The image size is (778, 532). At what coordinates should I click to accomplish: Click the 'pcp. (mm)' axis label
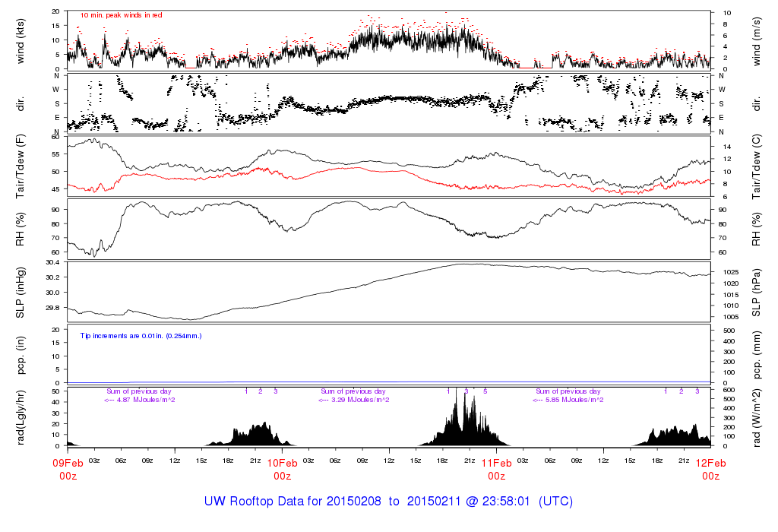756,356
